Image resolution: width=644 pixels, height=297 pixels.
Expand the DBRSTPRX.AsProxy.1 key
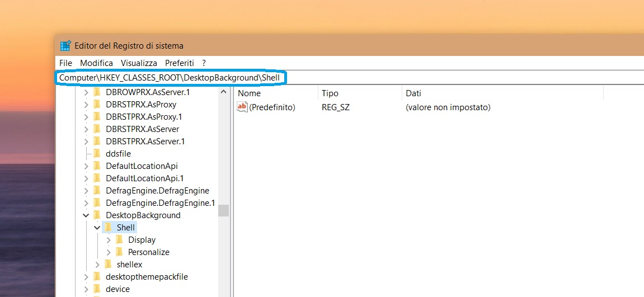[x=86, y=117]
